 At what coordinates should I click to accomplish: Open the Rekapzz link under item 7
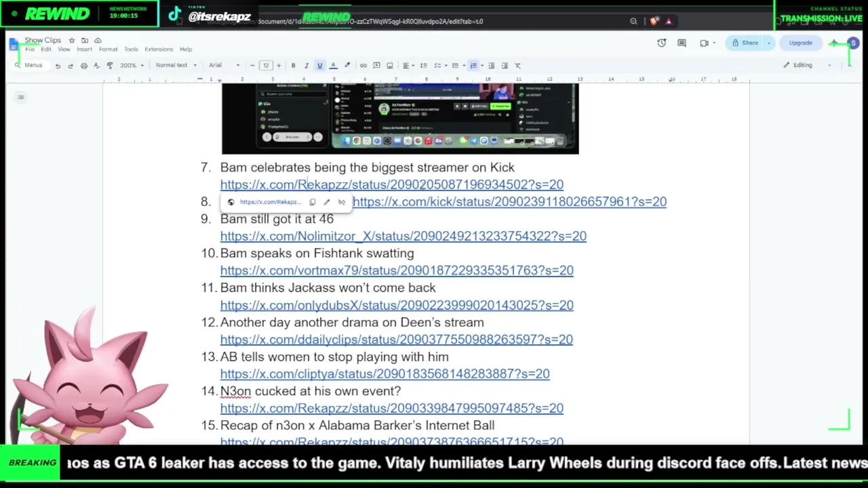(x=392, y=184)
